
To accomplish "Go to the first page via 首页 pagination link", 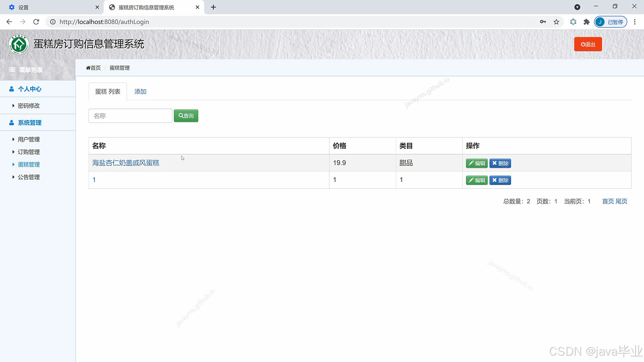I will click(x=608, y=201).
